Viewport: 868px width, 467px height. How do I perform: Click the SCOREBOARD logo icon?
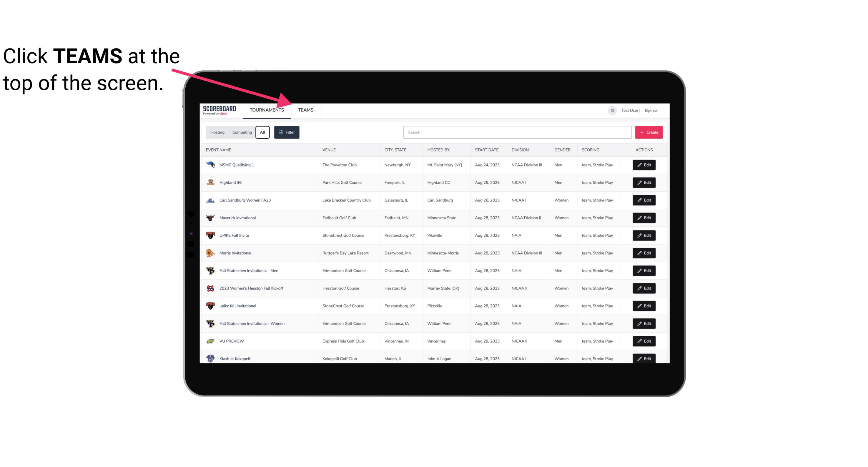coord(218,110)
